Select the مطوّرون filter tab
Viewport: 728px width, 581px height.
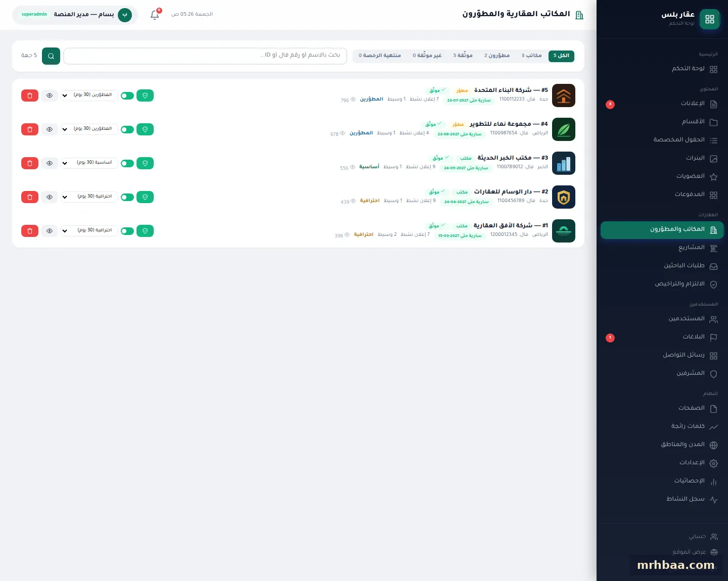(x=497, y=56)
